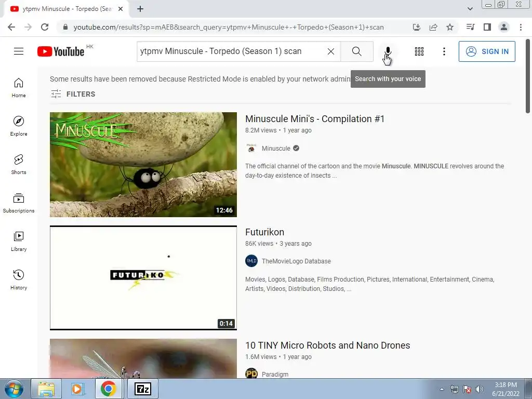Play the Futurikon video thumbnail
This screenshot has height=399, width=532.
[x=143, y=278]
